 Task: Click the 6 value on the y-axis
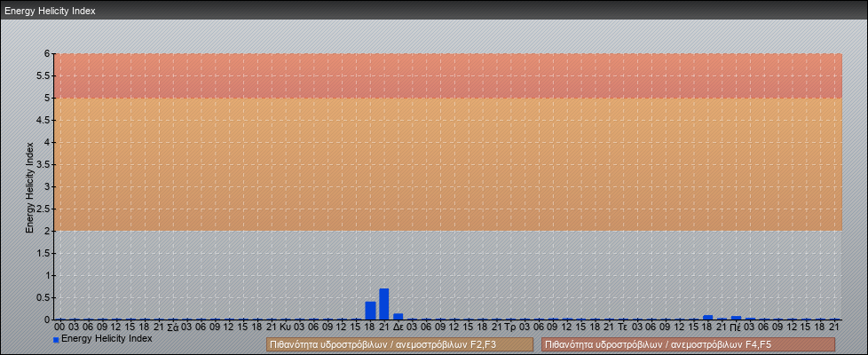(x=48, y=53)
